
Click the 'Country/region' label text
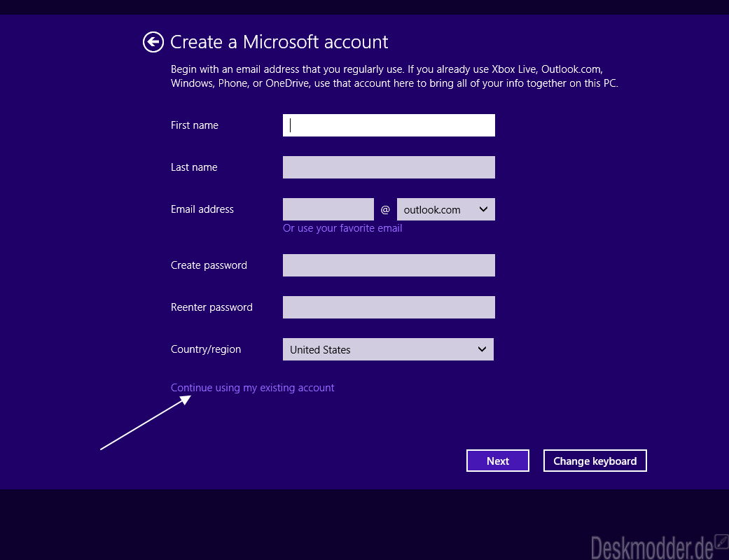pos(206,349)
